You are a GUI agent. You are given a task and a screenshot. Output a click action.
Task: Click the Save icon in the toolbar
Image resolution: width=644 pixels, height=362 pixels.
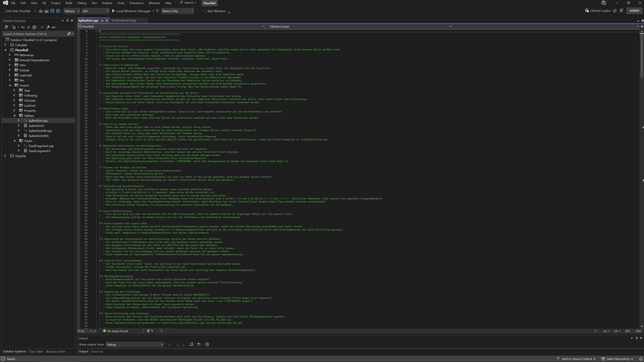pos(52,11)
